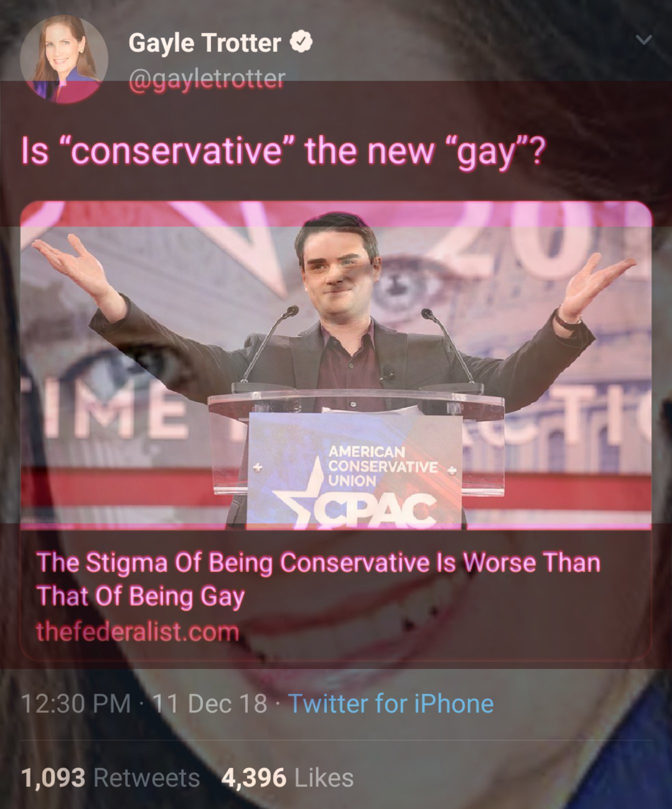Open the CPAC speaker preview image
Image resolution: width=672 pixels, height=809 pixels.
(336, 365)
